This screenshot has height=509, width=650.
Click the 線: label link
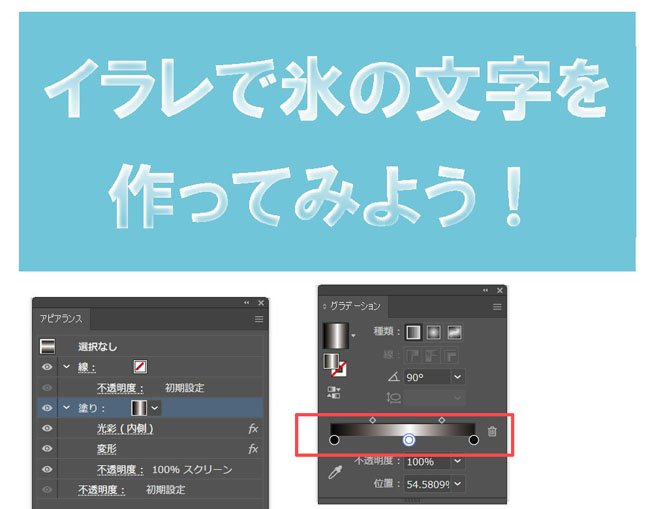click(x=87, y=367)
